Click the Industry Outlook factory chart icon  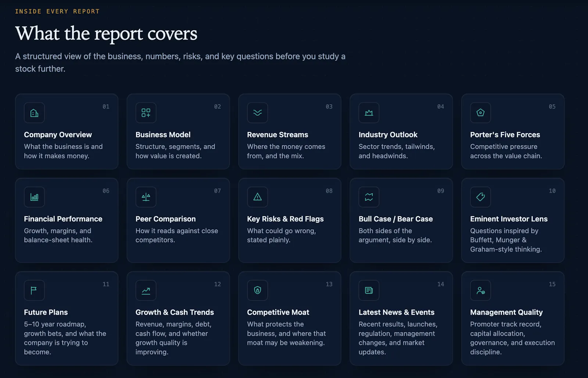pos(369,113)
